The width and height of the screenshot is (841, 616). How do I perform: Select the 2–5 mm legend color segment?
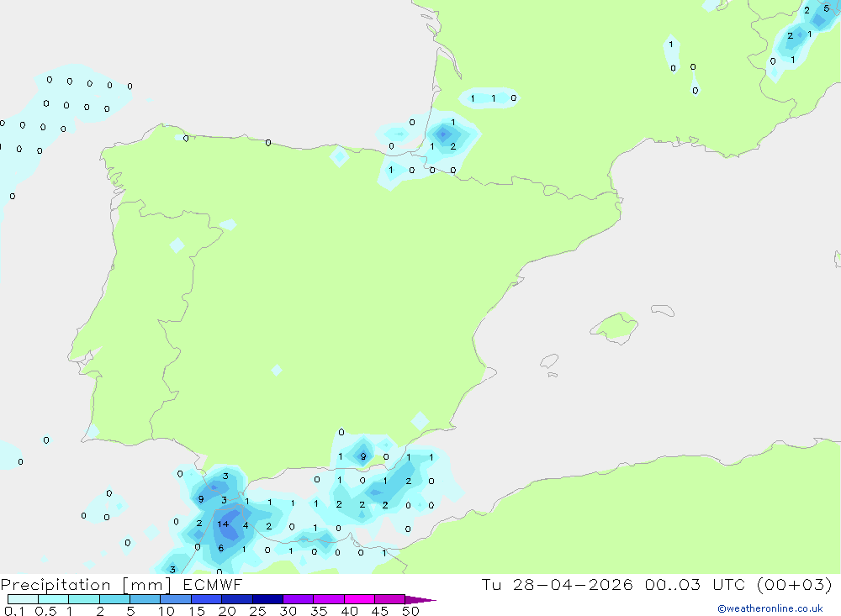click(114, 599)
